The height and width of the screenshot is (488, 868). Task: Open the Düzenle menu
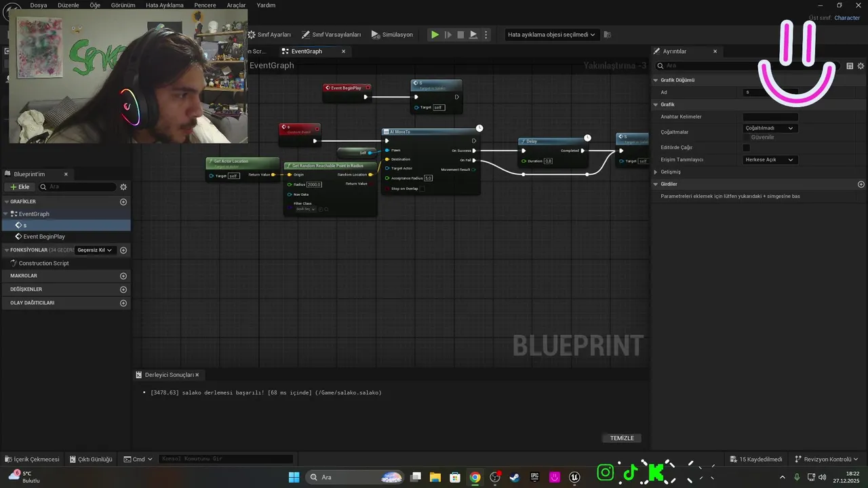[x=68, y=5]
